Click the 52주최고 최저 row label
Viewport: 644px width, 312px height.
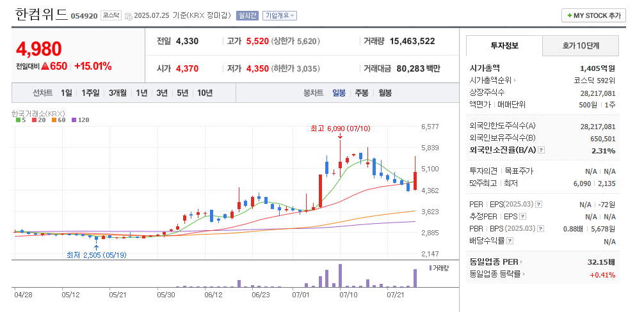pyautogui.click(x=494, y=183)
